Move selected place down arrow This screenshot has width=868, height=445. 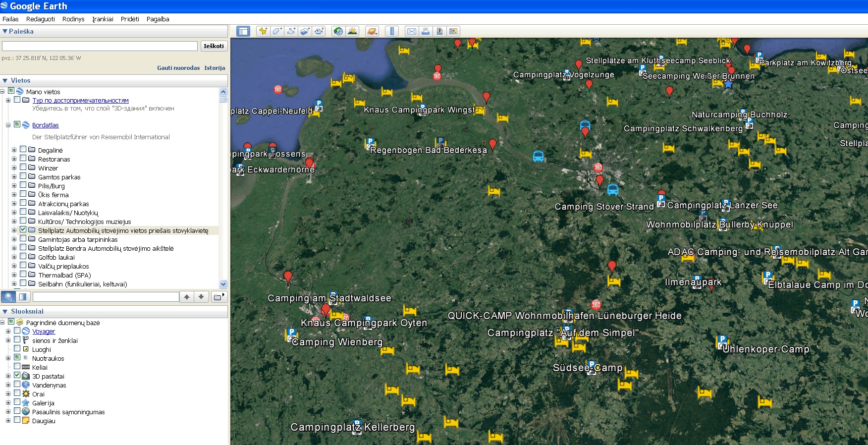point(201,297)
